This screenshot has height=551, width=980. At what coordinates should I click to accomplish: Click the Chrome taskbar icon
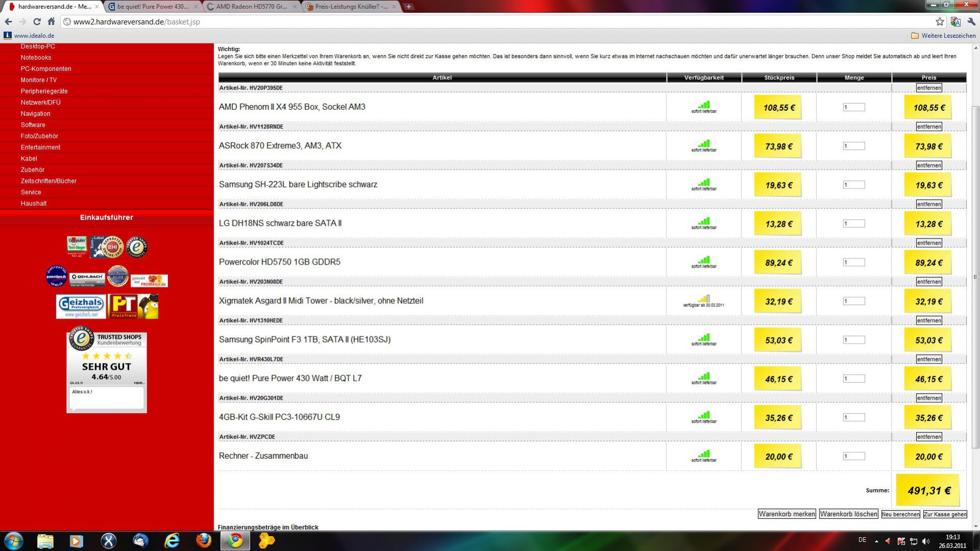point(235,541)
